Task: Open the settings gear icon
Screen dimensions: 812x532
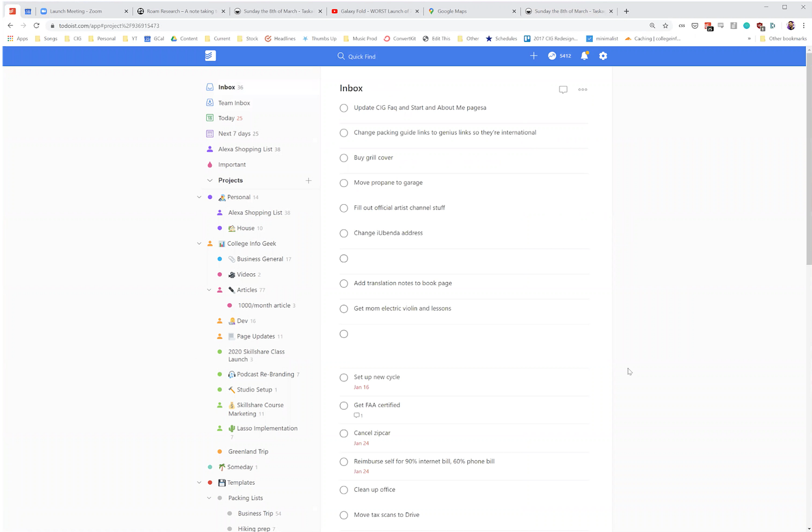Action: (603, 56)
